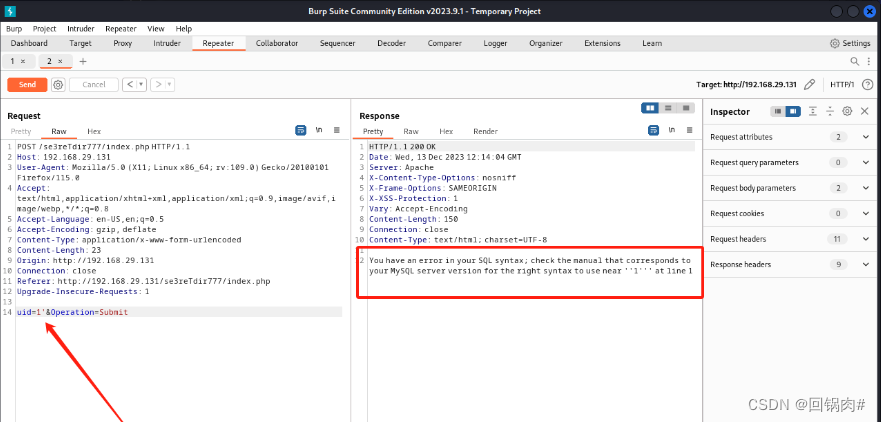881x422 pixels.
Task: Close the Inspector panel
Action: point(865,111)
